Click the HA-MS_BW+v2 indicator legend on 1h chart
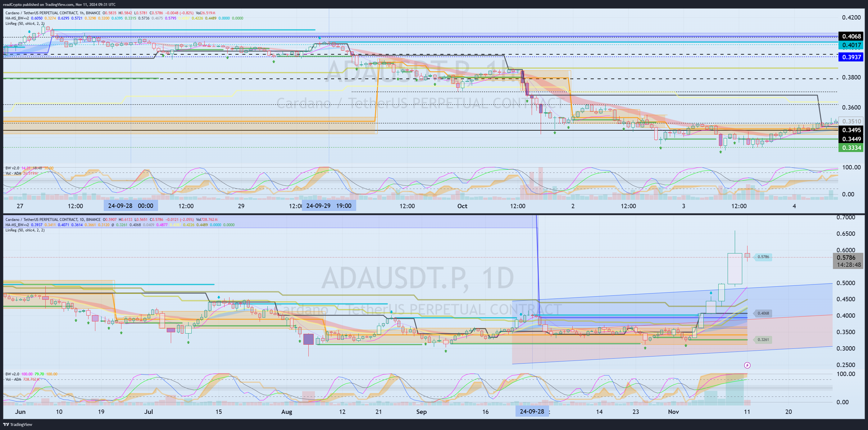The image size is (868, 430). 17,18
